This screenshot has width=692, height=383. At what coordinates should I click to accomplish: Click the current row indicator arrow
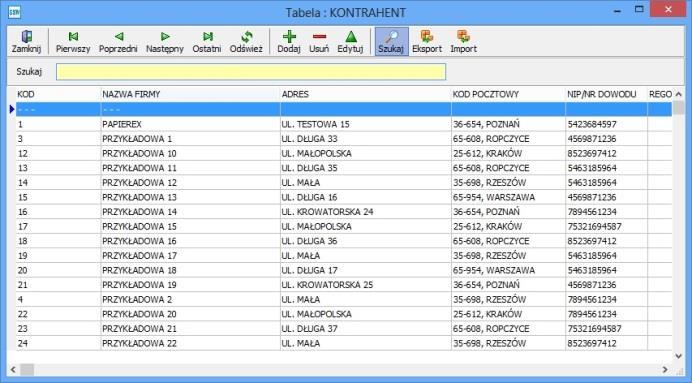tap(12, 109)
